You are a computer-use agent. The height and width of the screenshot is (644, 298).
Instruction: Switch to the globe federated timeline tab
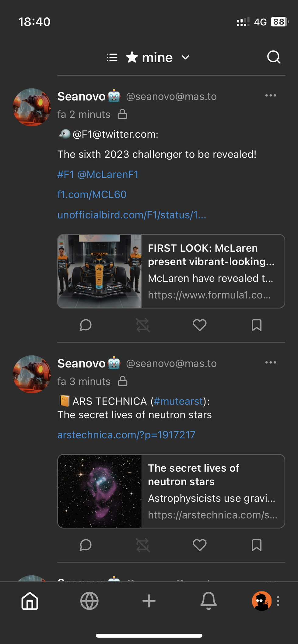[x=89, y=601]
